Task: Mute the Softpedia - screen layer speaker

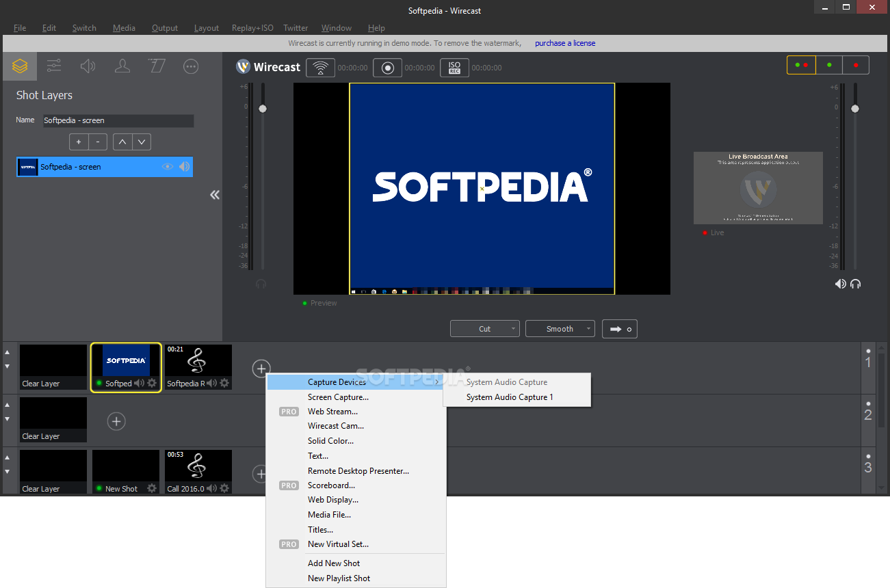Action: (185, 167)
